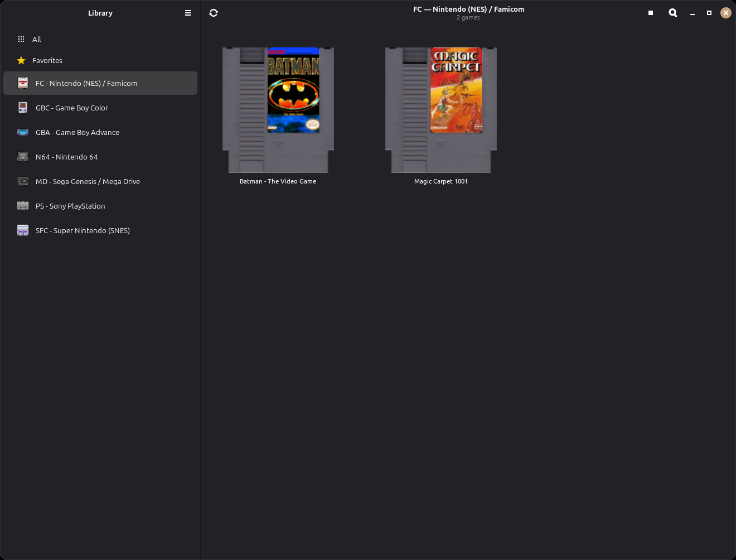This screenshot has width=736, height=560.
Task: Select the Magic Carpet cartridge cover
Action: (x=441, y=110)
